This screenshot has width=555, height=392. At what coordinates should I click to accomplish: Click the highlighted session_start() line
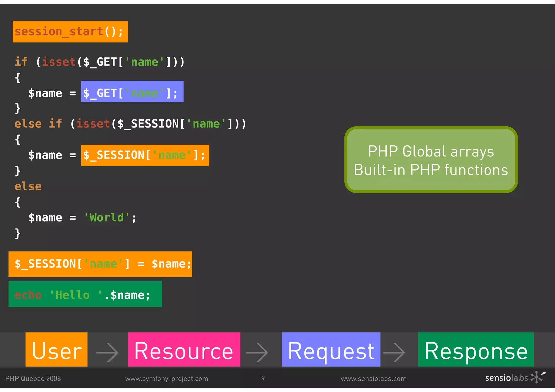click(70, 32)
